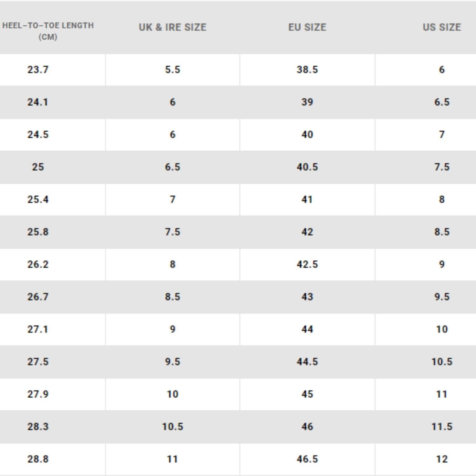
Task: Click the EU size 42.5 cell
Action: pyautogui.click(x=307, y=264)
